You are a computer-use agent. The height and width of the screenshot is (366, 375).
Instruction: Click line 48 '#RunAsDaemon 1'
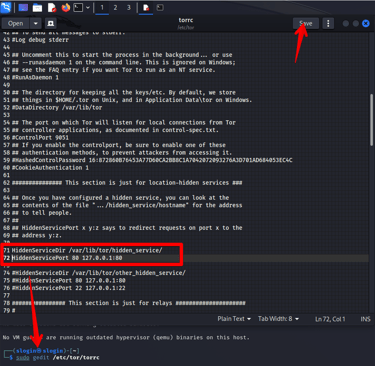[35, 77]
